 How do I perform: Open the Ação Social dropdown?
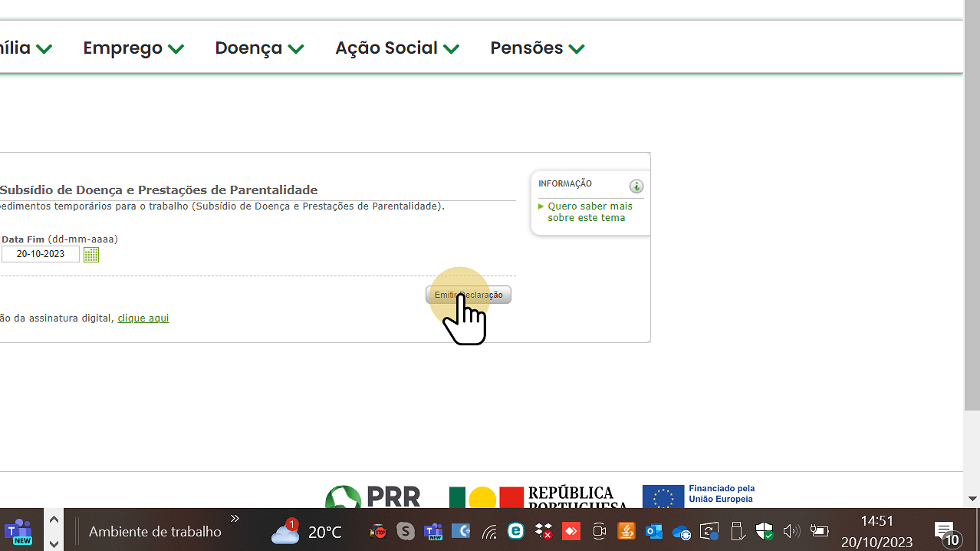396,48
